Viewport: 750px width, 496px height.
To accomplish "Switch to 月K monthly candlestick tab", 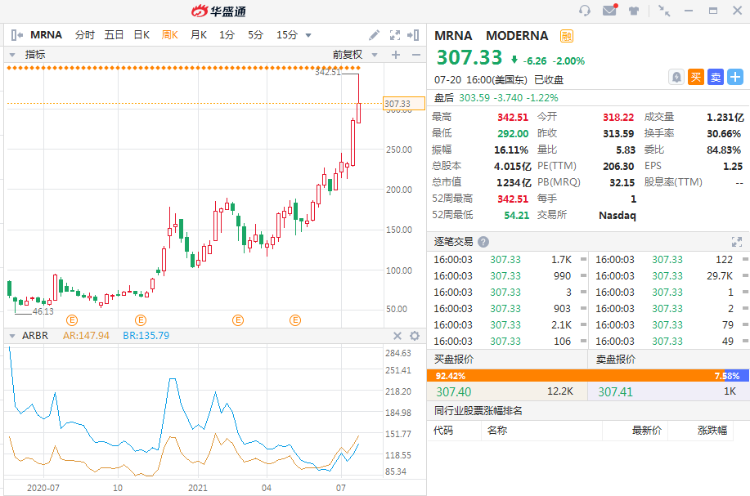I will [199, 35].
